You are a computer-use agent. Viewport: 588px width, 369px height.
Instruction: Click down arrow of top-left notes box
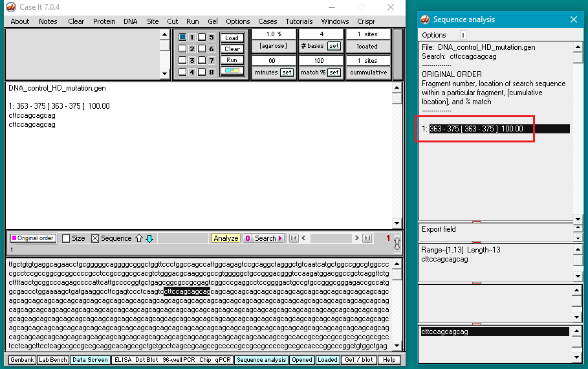click(164, 74)
